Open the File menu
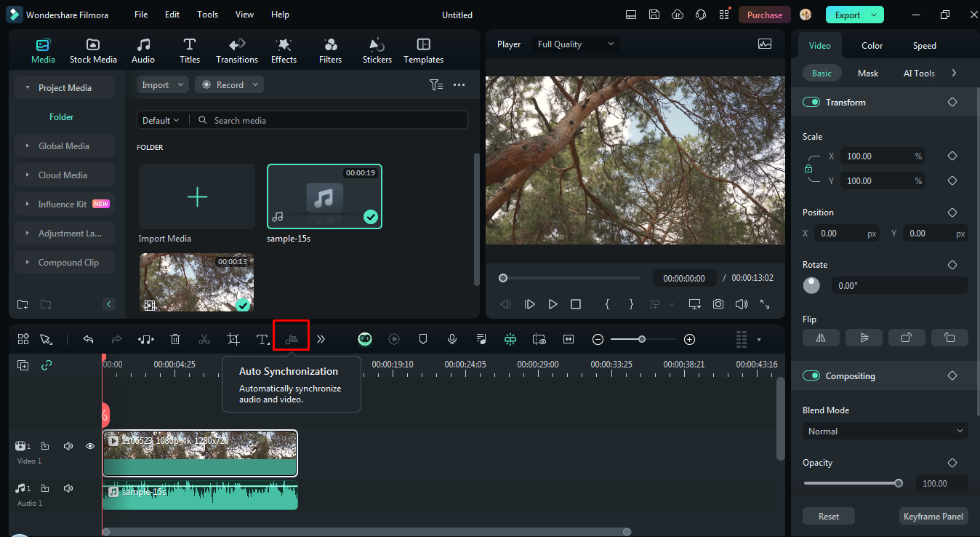The width and height of the screenshot is (980, 537). point(141,15)
